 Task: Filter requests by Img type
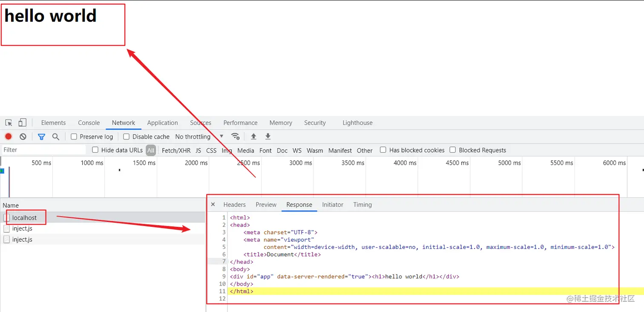(227, 150)
